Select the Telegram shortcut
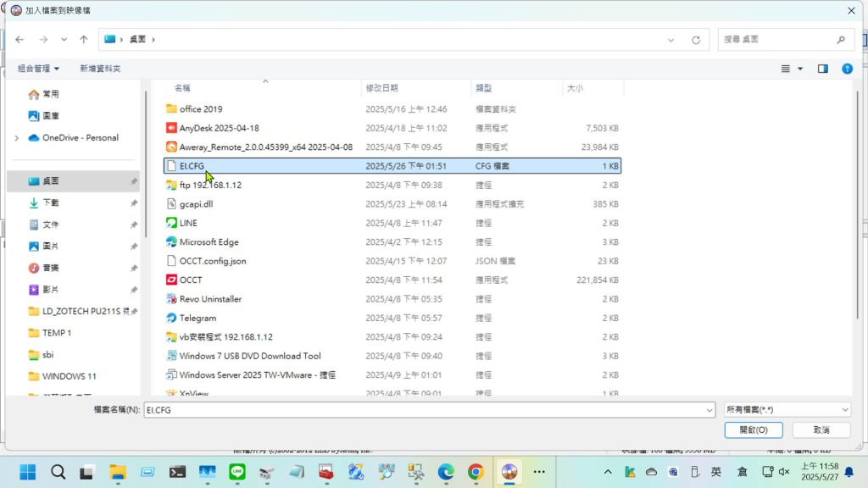868x488 pixels. 198,319
